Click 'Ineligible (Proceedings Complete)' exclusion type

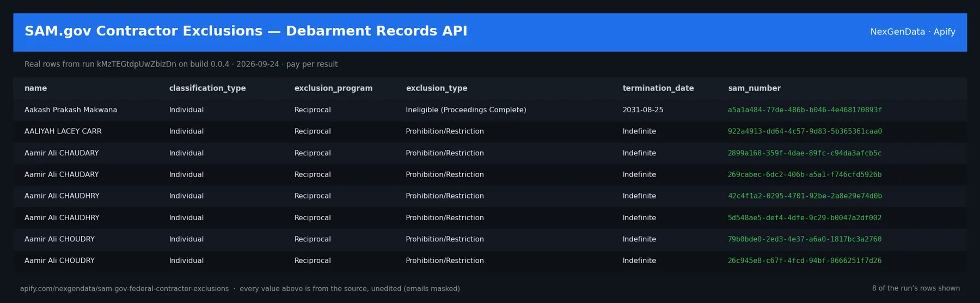pyautogui.click(x=466, y=110)
